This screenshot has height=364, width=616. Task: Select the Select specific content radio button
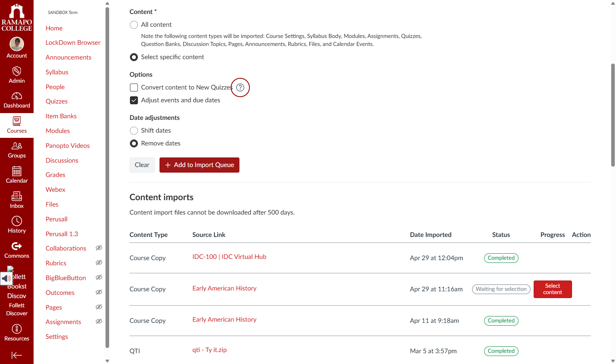click(134, 57)
